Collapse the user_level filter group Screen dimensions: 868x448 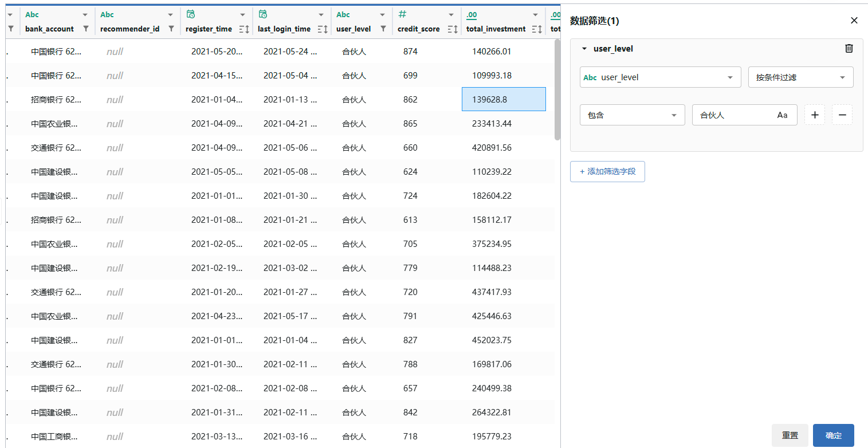(x=584, y=49)
